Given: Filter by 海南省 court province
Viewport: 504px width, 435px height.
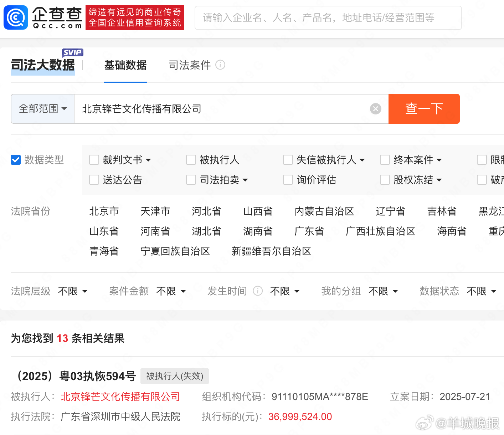Looking at the screenshot, I should click(x=452, y=231).
